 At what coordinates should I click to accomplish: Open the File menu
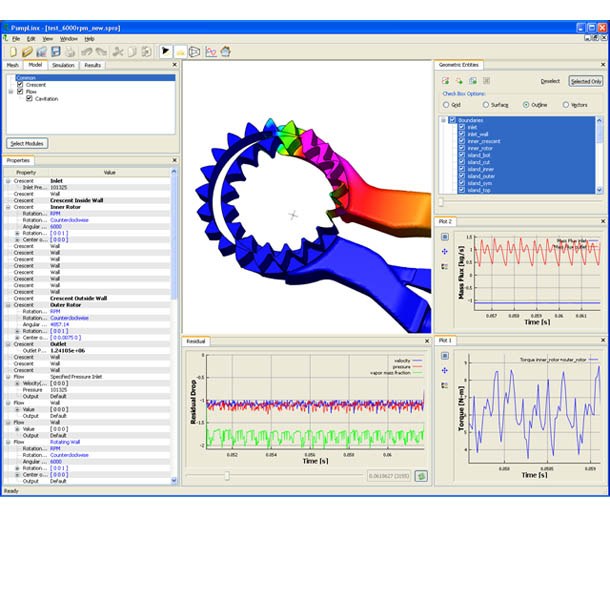click(x=16, y=39)
